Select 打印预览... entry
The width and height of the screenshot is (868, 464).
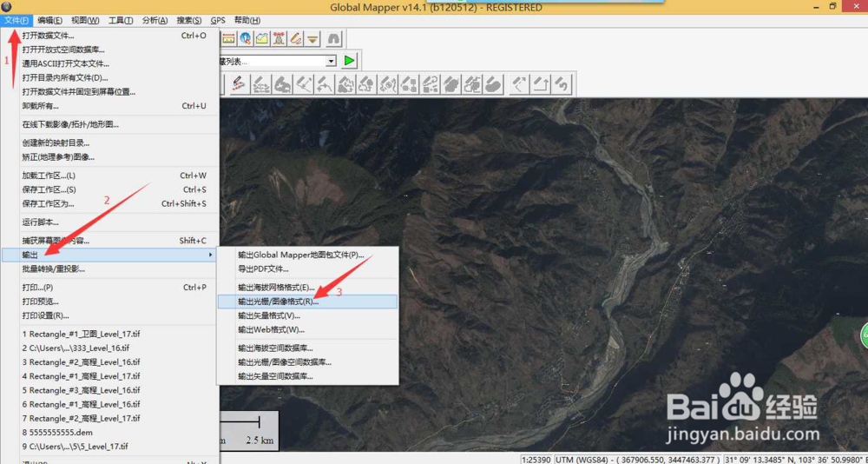pos(109,302)
